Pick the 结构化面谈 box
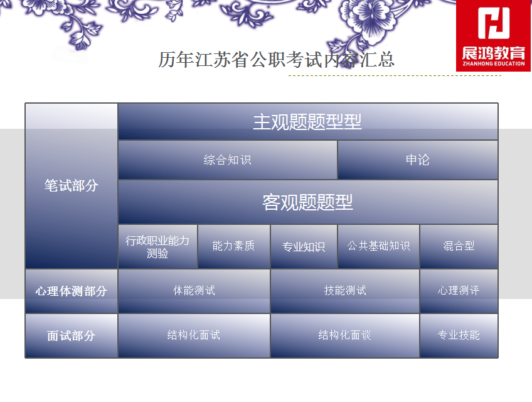The height and width of the screenshot is (402, 532). point(344,335)
